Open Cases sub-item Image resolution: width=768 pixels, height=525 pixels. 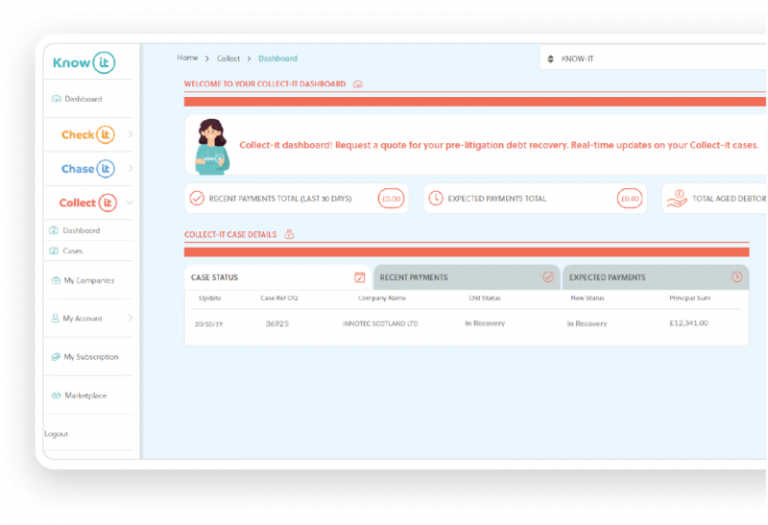(72, 251)
